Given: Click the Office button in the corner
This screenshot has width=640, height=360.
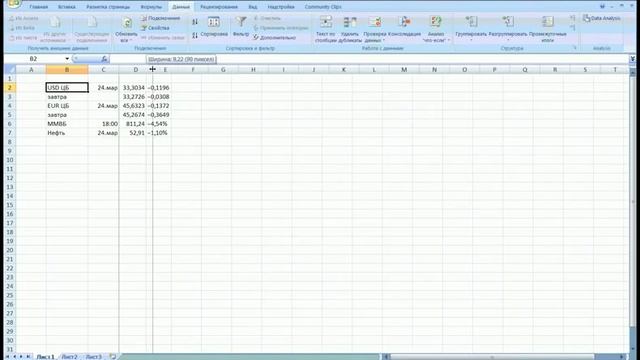Looking at the screenshot, I should click(x=13, y=4).
